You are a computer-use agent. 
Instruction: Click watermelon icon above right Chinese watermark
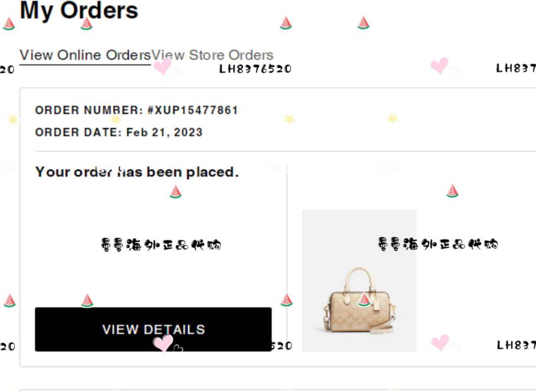[x=452, y=191]
